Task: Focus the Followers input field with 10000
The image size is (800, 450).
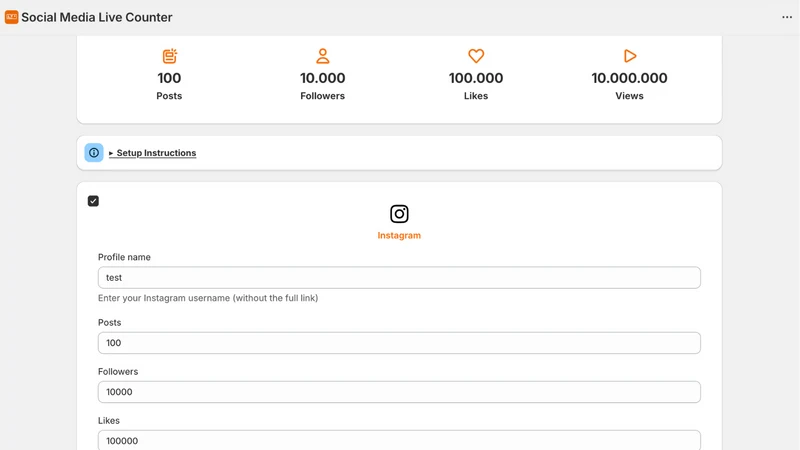Action: pyautogui.click(x=399, y=392)
